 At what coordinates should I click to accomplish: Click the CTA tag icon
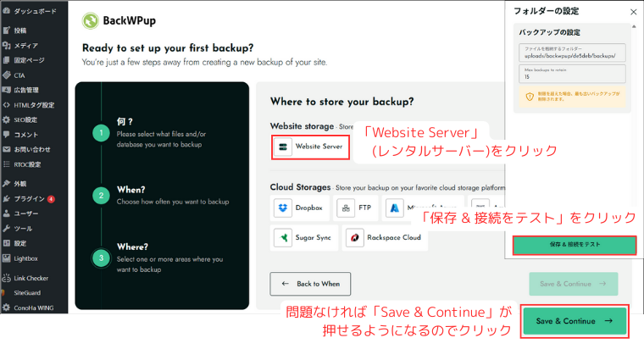click(6, 75)
